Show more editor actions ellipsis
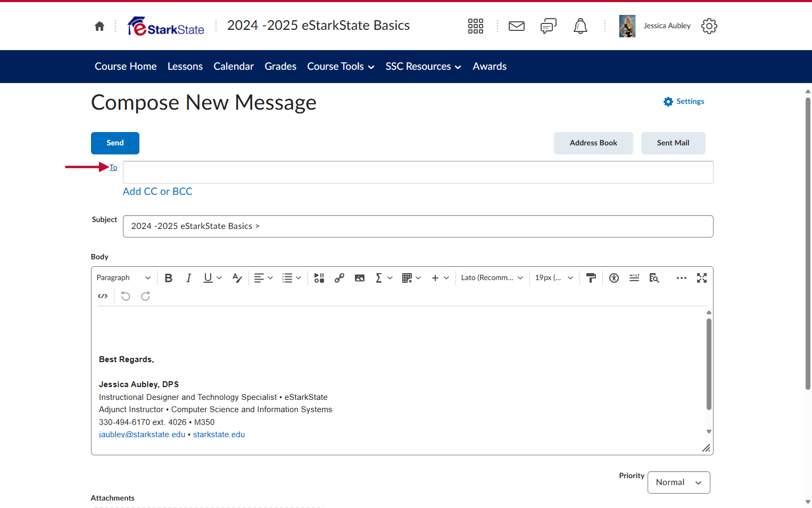Image resolution: width=812 pixels, height=508 pixels. point(682,278)
